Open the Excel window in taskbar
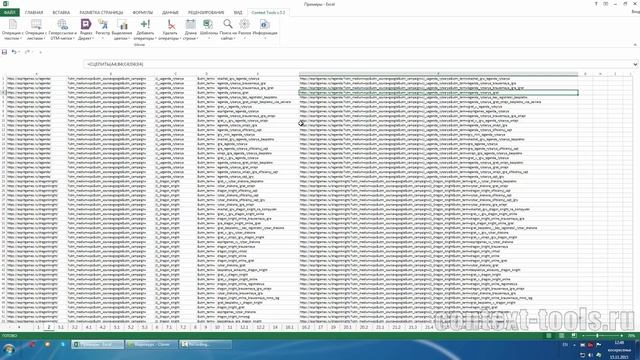 pos(98,344)
